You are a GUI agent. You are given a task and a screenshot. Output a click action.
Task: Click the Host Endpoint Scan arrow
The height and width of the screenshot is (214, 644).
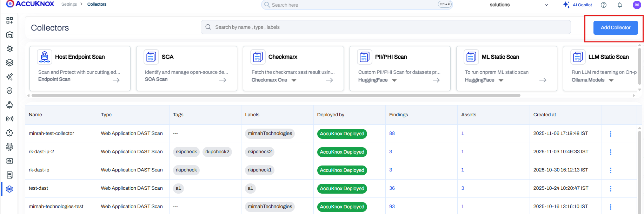click(x=116, y=80)
